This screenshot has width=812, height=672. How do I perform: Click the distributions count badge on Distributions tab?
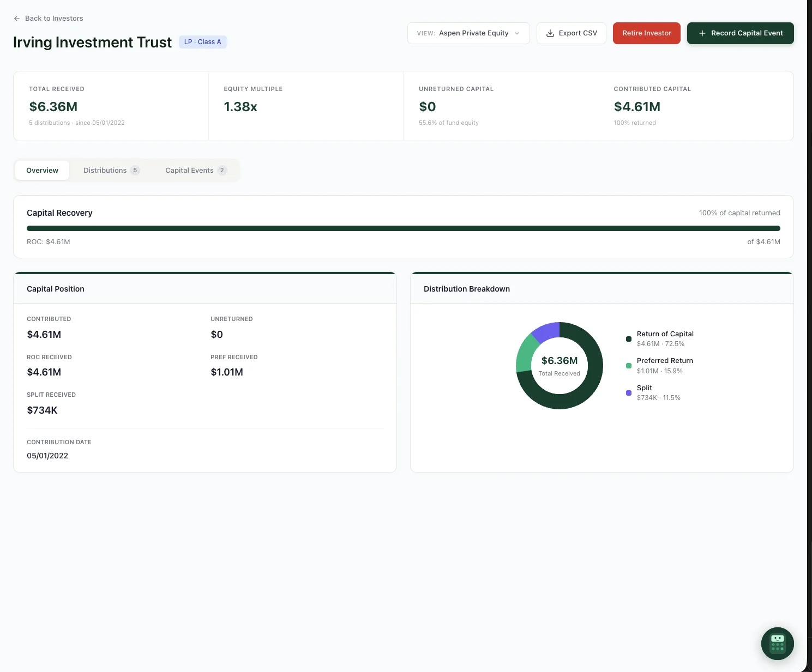[x=135, y=170]
